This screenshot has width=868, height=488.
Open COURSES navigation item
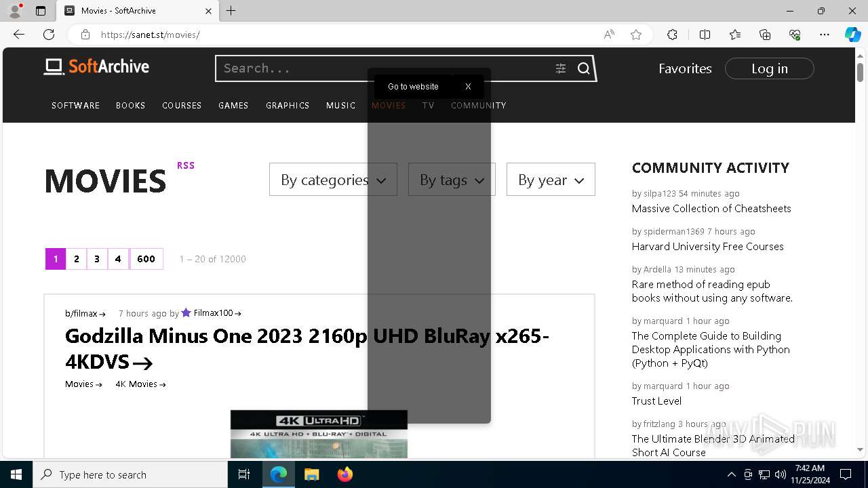(182, 106)
